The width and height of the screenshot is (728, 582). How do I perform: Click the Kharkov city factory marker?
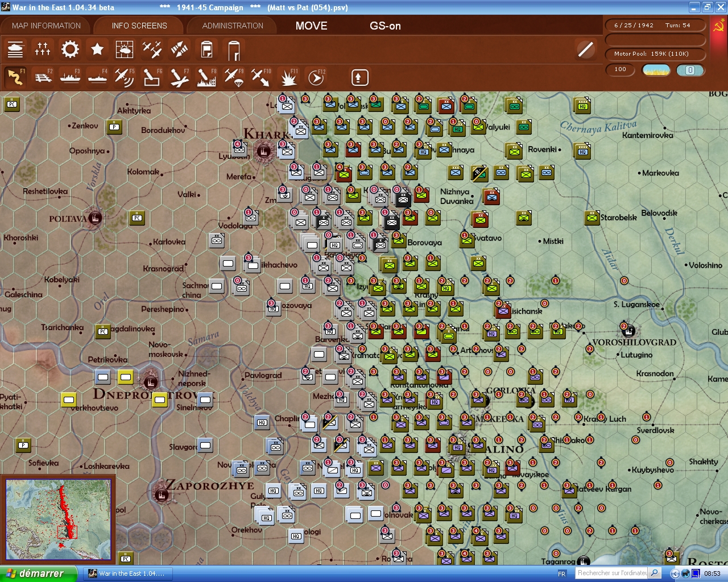click(x=263, y=151)
